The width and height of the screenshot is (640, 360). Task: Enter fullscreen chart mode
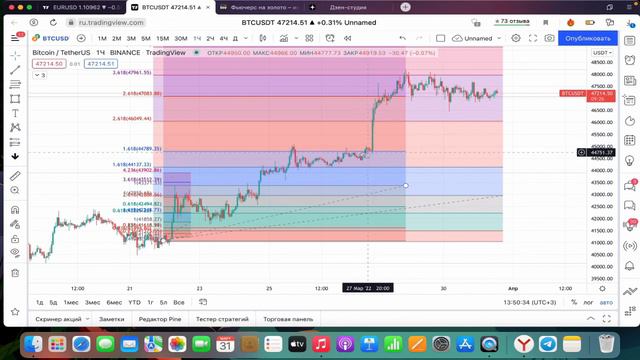533,38
